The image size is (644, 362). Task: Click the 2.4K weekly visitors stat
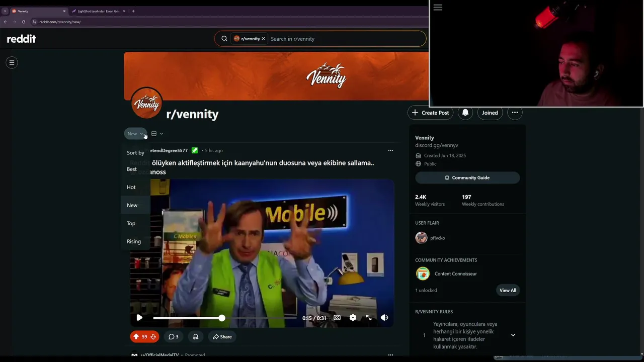[430, 200]
